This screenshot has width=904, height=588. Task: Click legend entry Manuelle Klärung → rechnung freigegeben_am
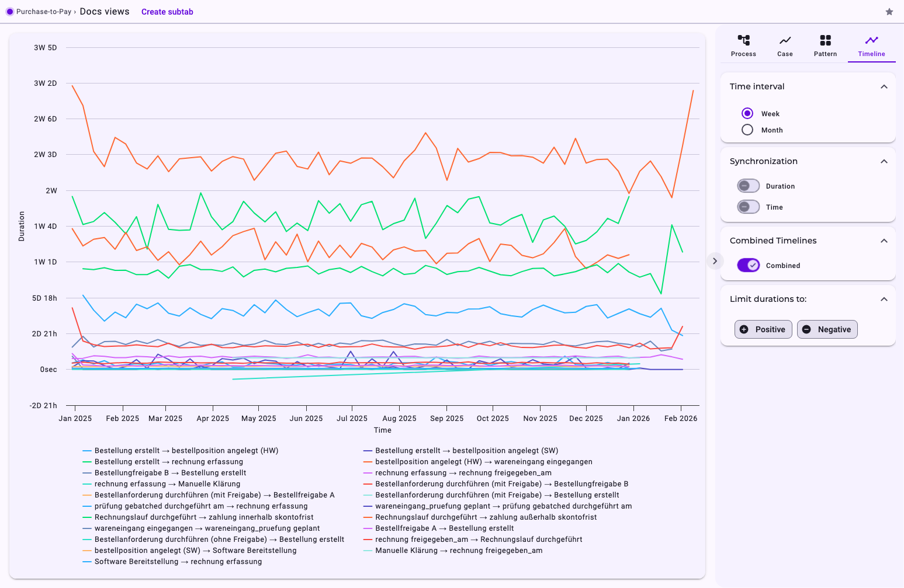(453, 551)
